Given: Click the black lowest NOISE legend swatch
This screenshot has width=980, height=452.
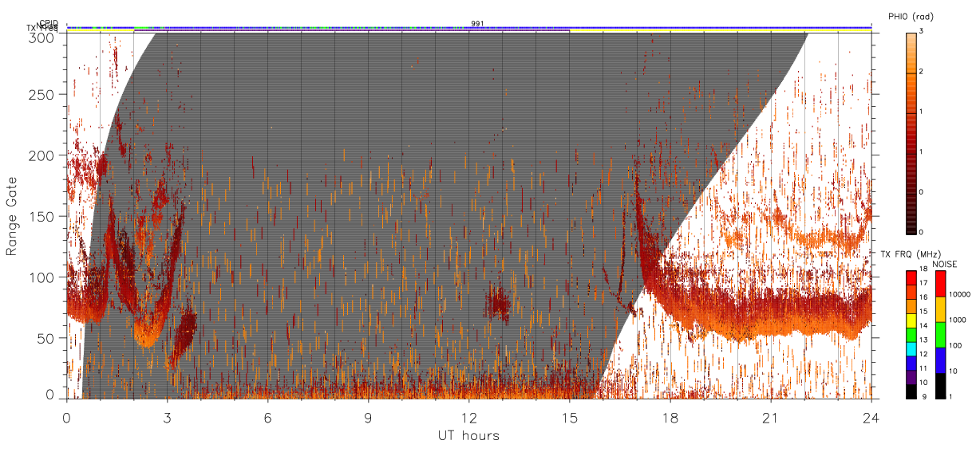Looking at the screenshot, I should click(941, 384).
